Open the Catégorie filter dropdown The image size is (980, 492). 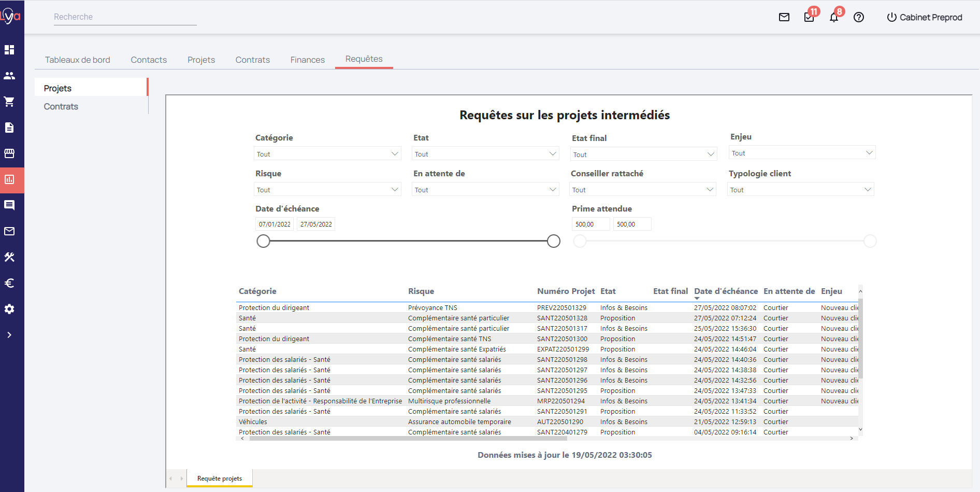(327, 154)
